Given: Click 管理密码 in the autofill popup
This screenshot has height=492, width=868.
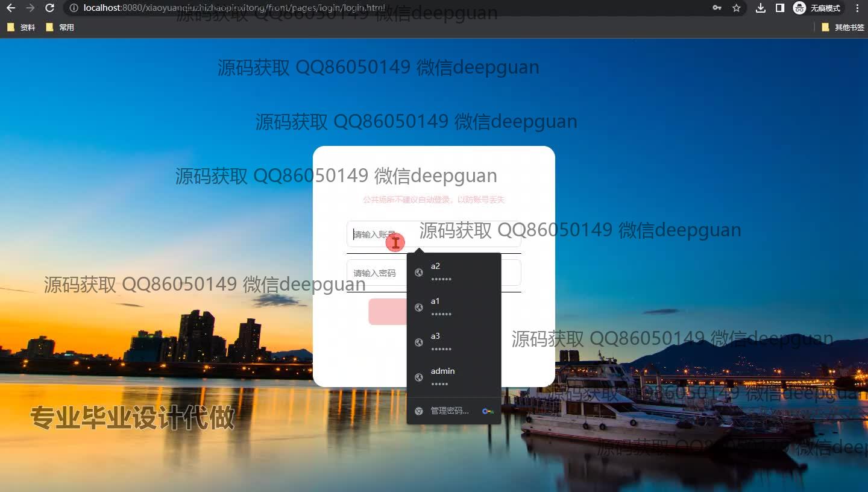Looking at the screenshot, I should point(450,411).
